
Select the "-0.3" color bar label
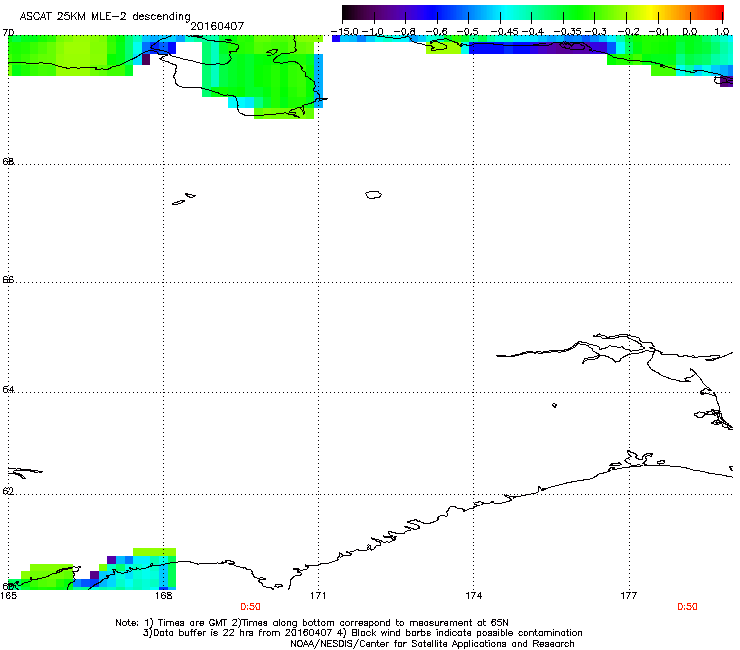click(596, 32)
